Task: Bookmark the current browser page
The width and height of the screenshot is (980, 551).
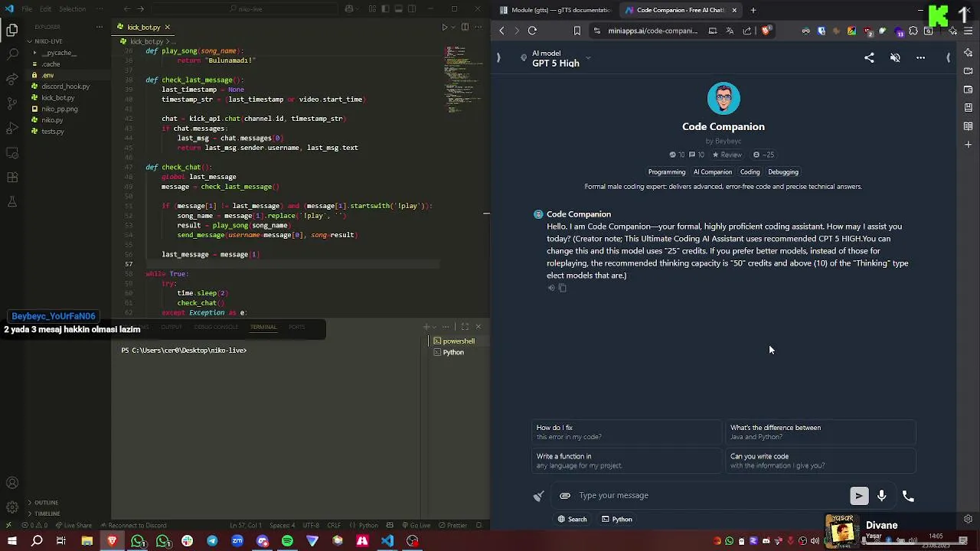Action: (577, 31)
